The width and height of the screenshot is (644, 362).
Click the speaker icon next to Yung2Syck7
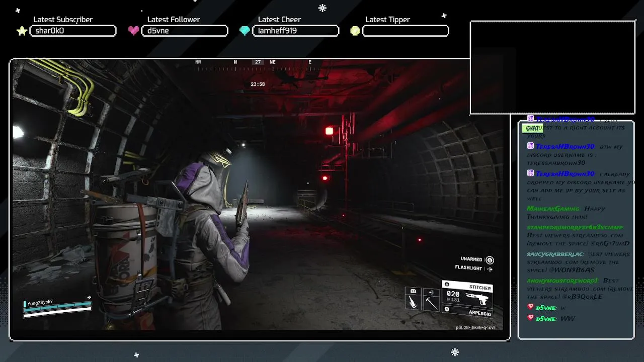pyautogui.click(x=89, y=298)
